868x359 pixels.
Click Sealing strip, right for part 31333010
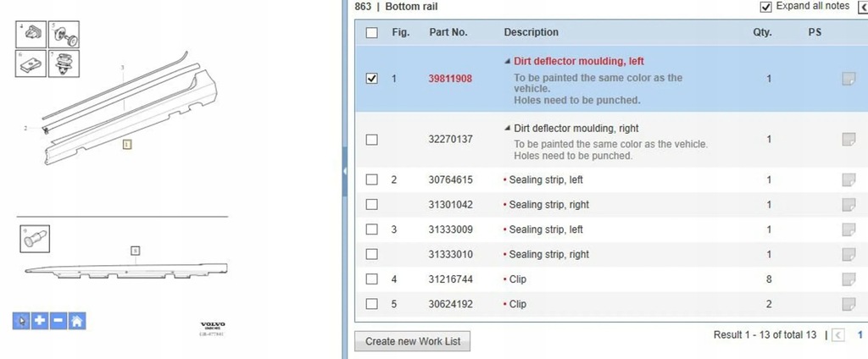[549, 255]
